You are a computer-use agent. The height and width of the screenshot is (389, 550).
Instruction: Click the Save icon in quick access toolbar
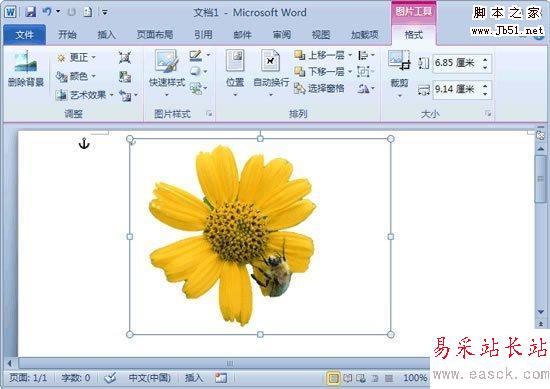click(31, 12)
